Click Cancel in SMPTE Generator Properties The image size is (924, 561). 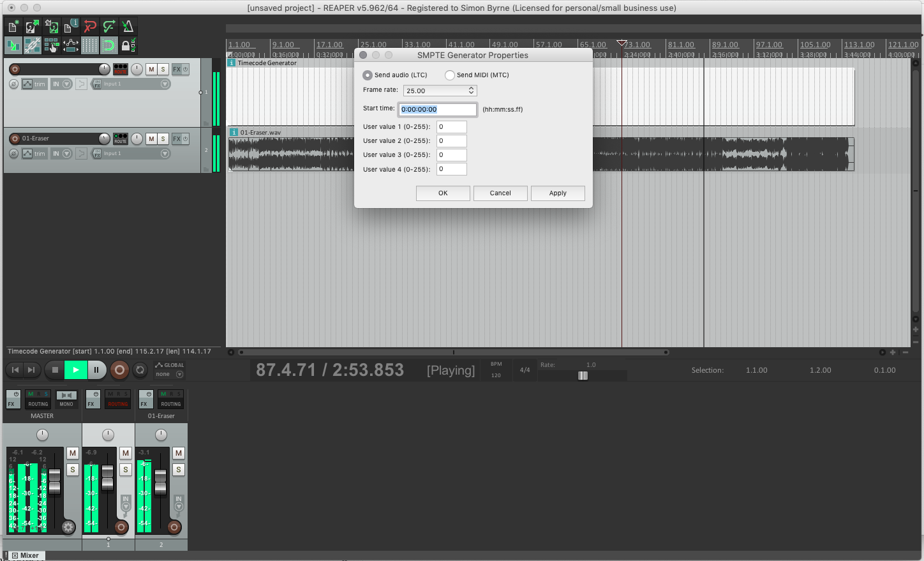[500, 193]
